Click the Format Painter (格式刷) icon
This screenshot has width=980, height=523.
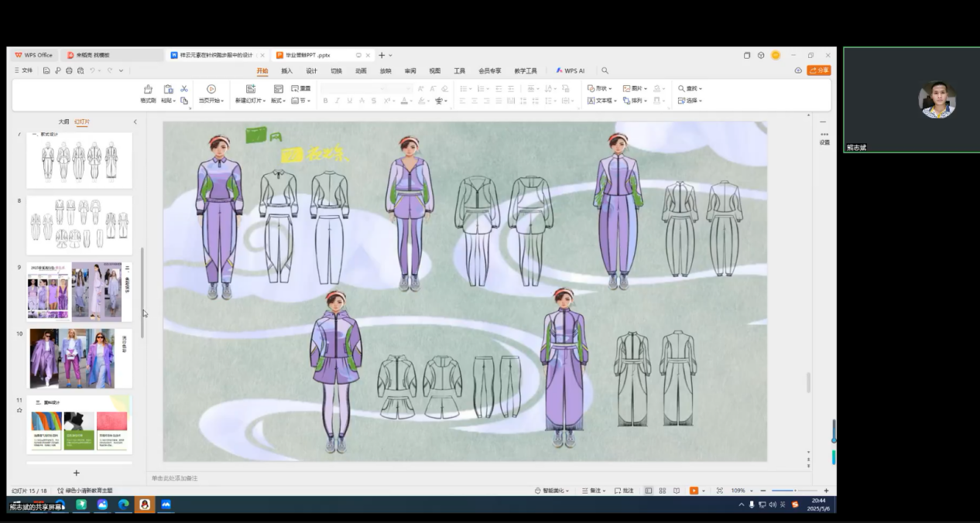148,89
